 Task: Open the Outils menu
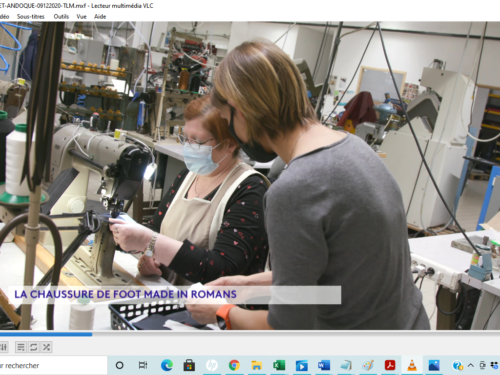point(61,16)
